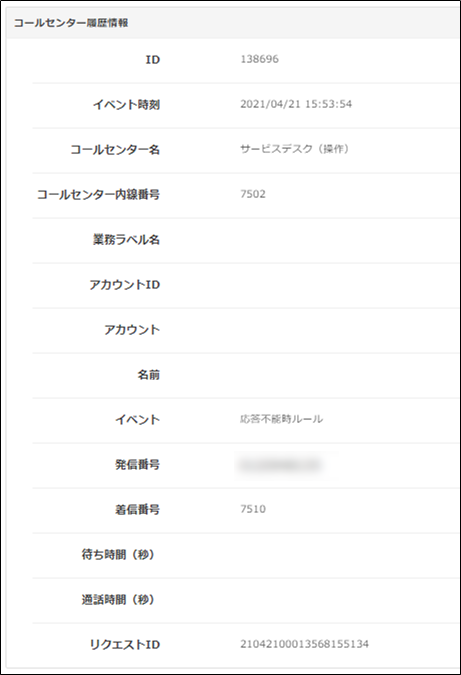
Task: Click the 発信番号 field label
Action: pos(138,464)
